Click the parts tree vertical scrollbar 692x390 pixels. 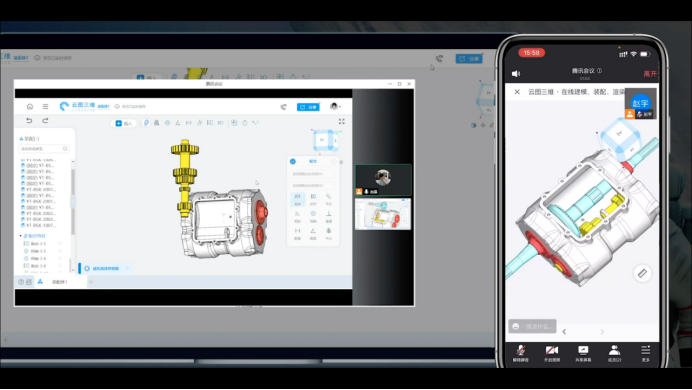click(73, 203)
